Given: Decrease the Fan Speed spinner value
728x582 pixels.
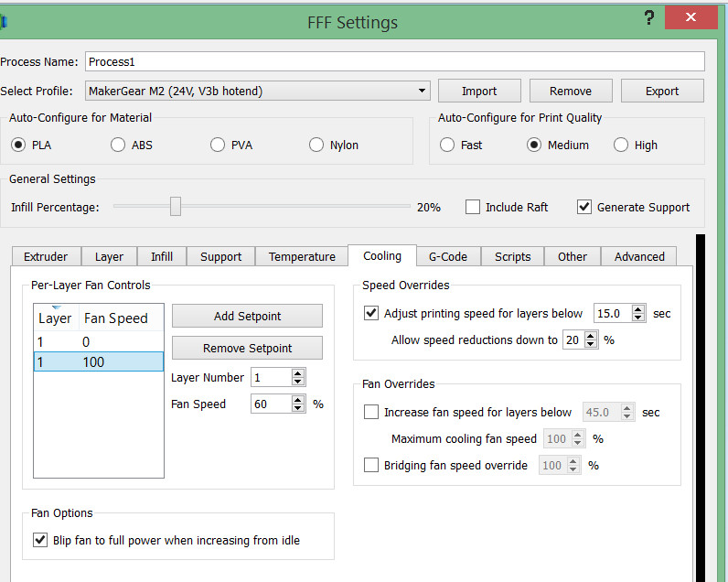Looking at the screenshot, I should [298, 408].
